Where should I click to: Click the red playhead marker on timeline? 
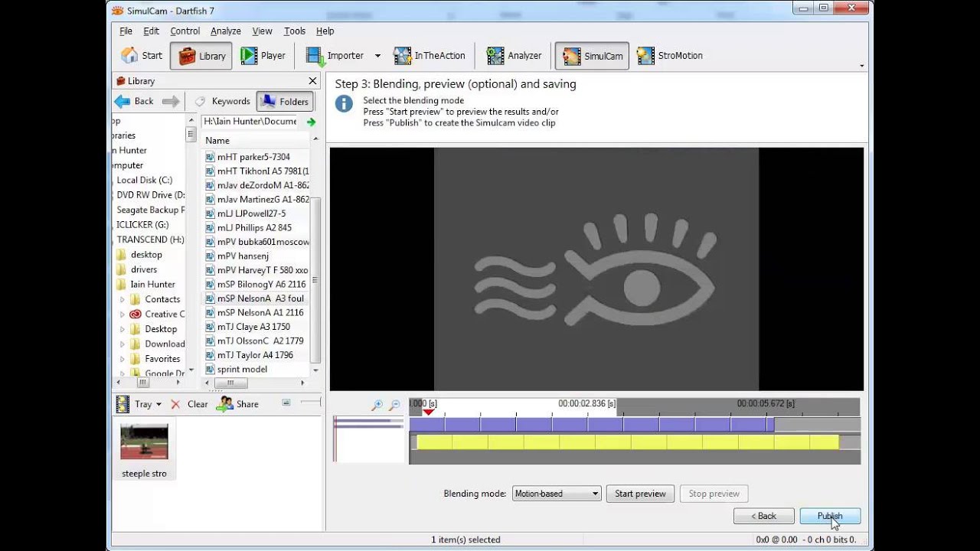[x=429, y=412]
